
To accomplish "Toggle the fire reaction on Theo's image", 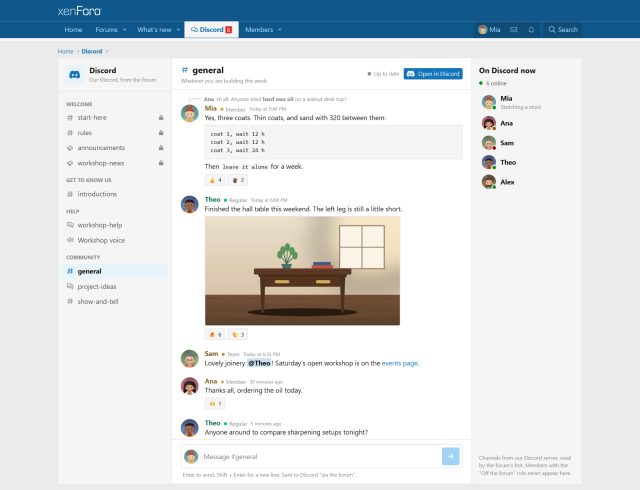I will coord(215,334).
